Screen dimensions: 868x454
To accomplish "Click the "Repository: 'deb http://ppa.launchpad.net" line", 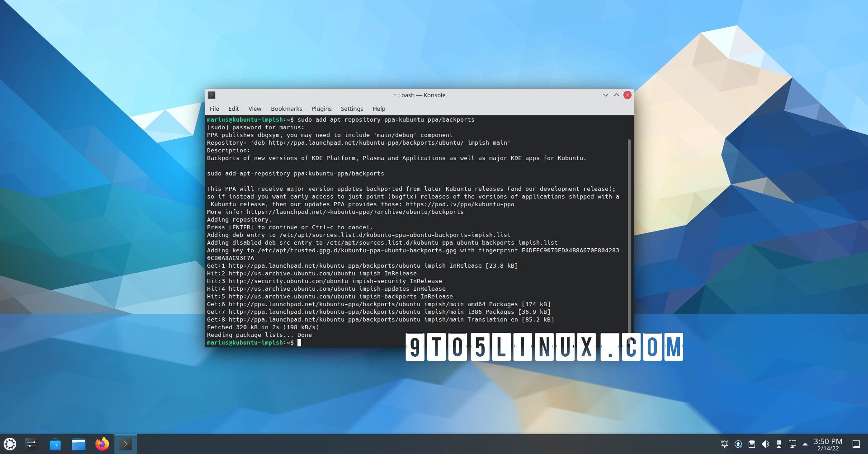I will (x=359, y=143).
